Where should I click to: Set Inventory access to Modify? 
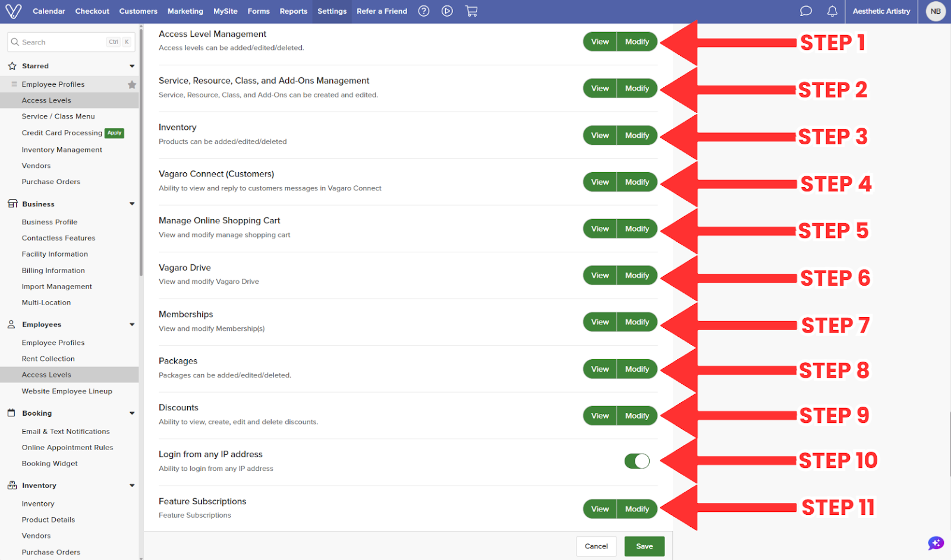tap(637, 135)
